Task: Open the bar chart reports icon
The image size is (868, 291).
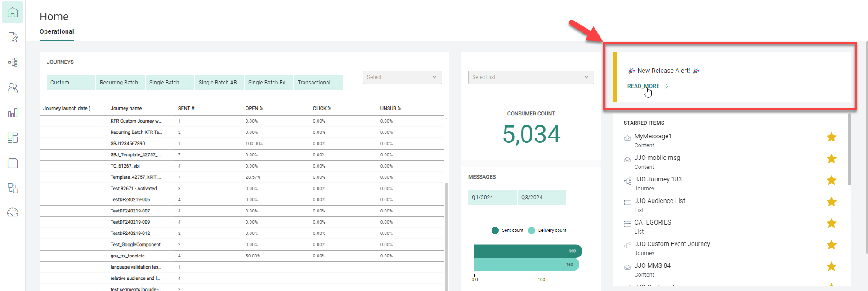Action: (x=13, y=113)
